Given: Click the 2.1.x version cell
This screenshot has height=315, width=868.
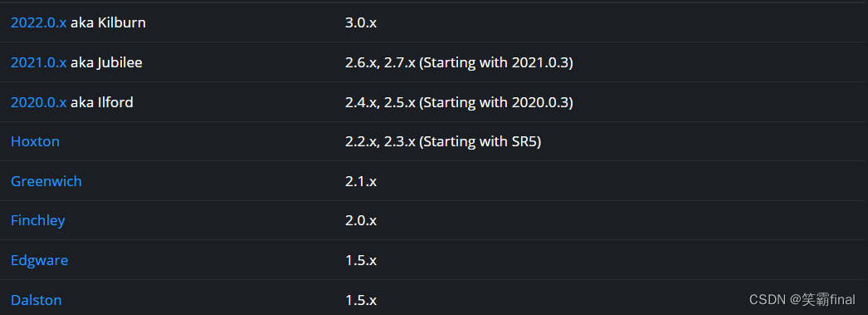Looking at the screenshot, I should (x=361, y=181).
